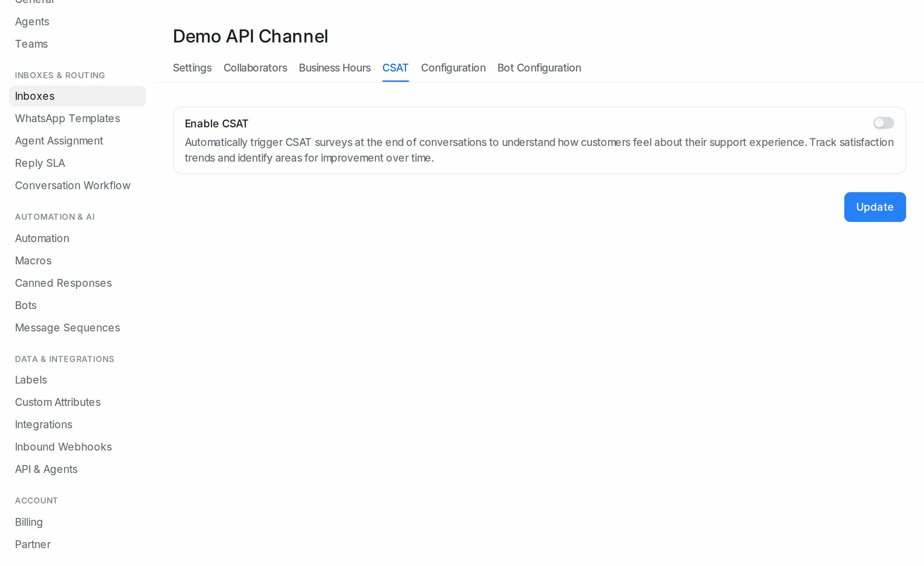The image size is (924, 566).
Task: Select Inboxes in the sidebar
Action: 77,96
